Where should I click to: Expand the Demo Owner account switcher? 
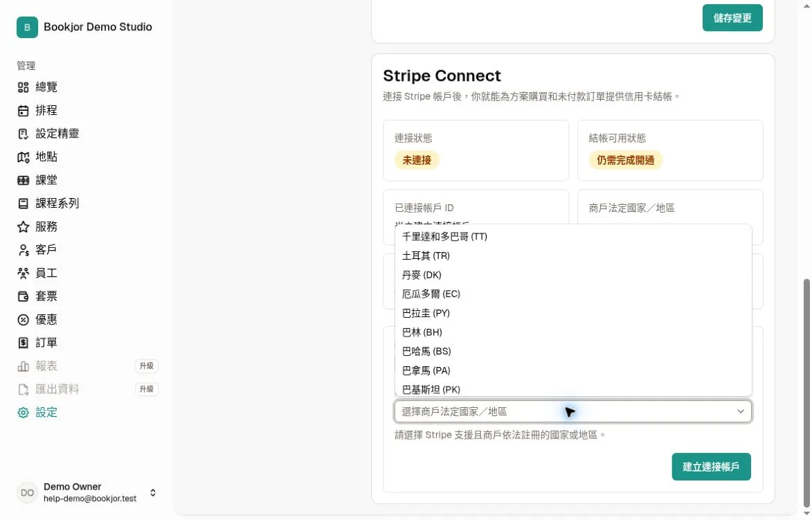[153, 492]
